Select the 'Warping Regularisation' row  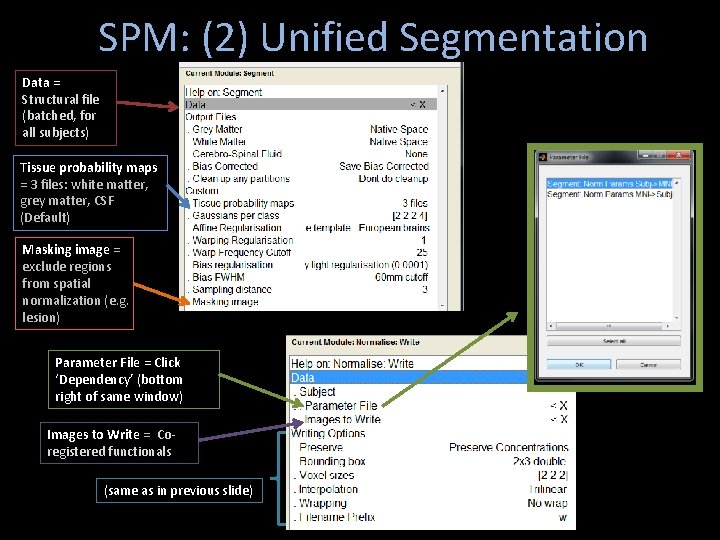tap(311, 240)
